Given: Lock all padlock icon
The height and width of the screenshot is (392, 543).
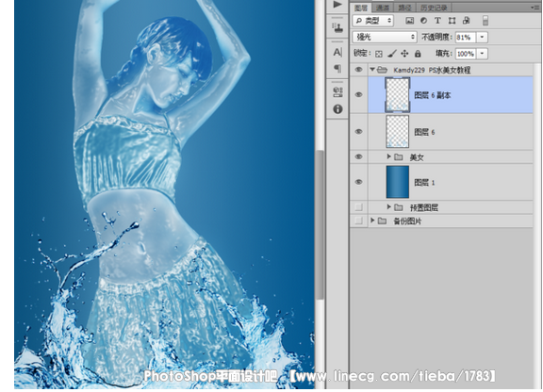Looking at the screenshot, I should click(418, 54).
